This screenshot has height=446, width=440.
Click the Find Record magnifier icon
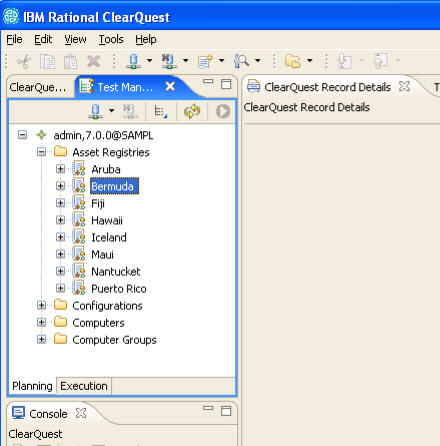click(x=241, y=61)
